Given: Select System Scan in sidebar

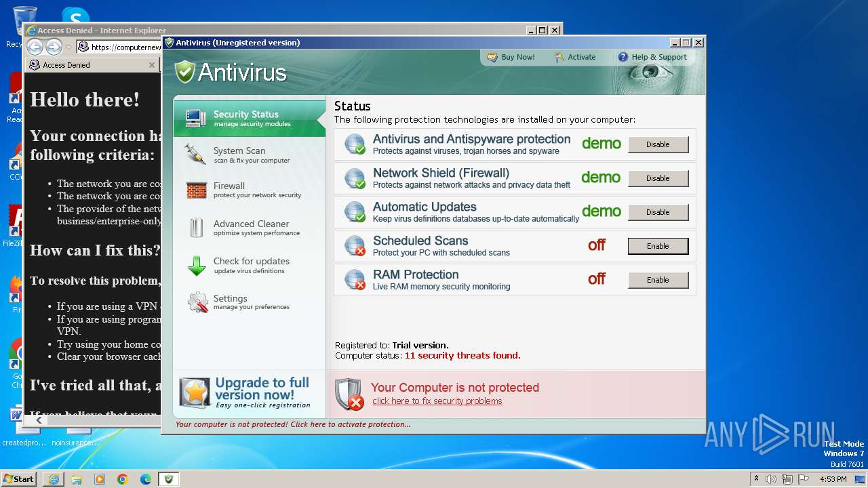Looking at the screenshot, I should [249, 155].
